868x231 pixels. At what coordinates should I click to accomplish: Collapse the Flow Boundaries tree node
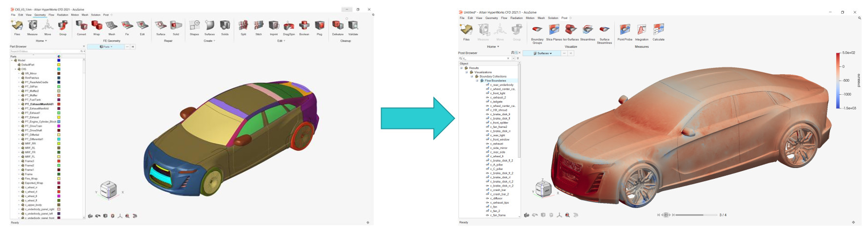[x=477, y=81]
